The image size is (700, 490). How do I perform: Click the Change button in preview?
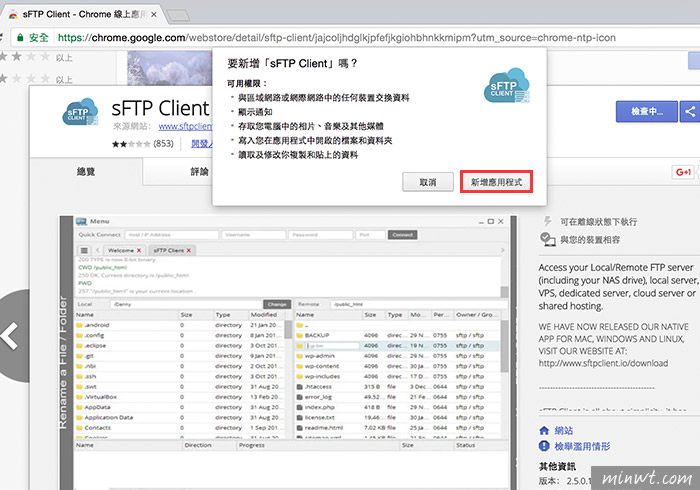tap(277, 304)
